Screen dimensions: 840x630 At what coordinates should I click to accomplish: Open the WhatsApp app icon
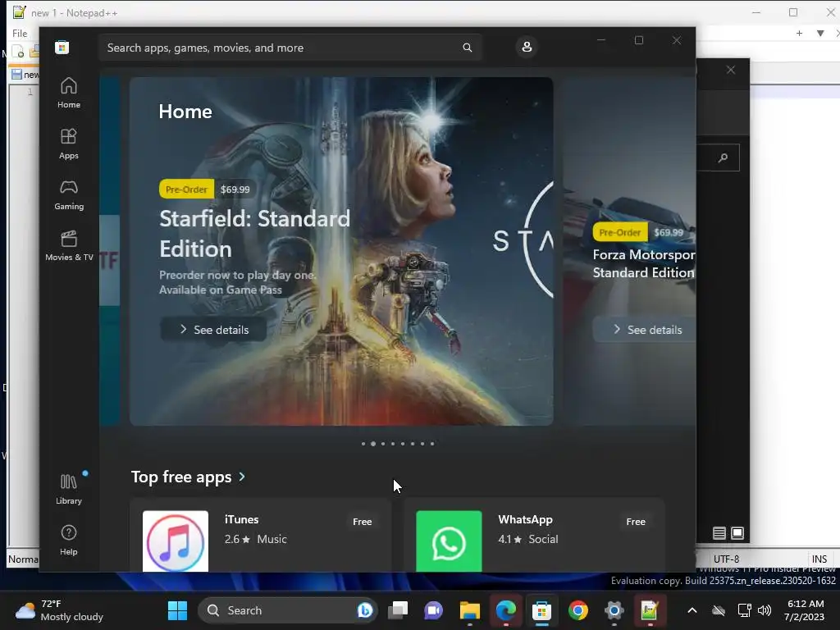[449, 541]
